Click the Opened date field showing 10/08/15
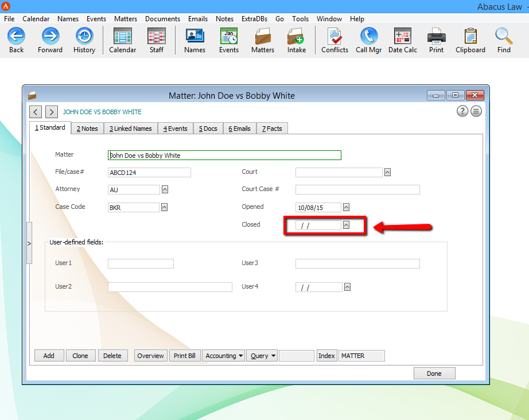The height and width of the screenshot is (420, 529). click(318, 207)
